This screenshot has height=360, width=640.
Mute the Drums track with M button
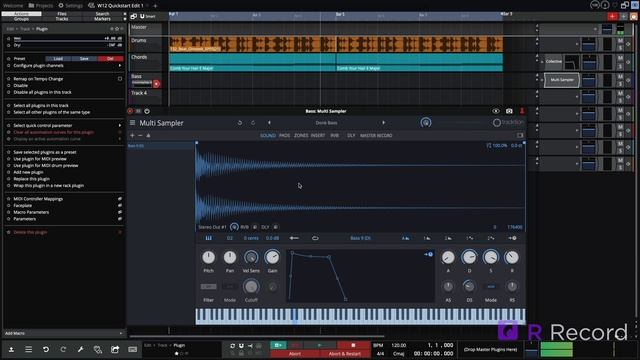pyautogui.click(x=620, y=41)
